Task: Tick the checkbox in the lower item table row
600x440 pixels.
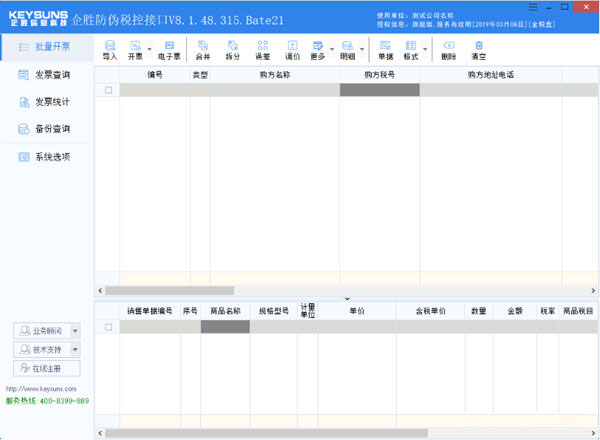Action: pyautogui.click(x=107, y=327)
